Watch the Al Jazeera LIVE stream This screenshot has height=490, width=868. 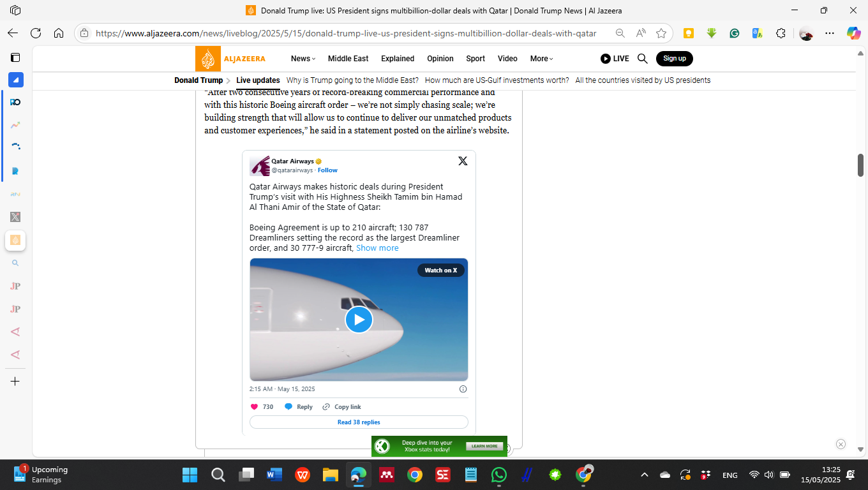[615, 59]
